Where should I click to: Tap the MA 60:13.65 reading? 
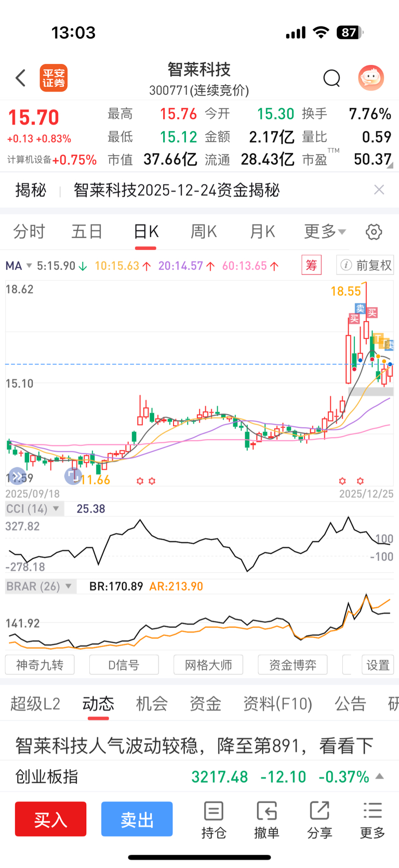(250, 266)
